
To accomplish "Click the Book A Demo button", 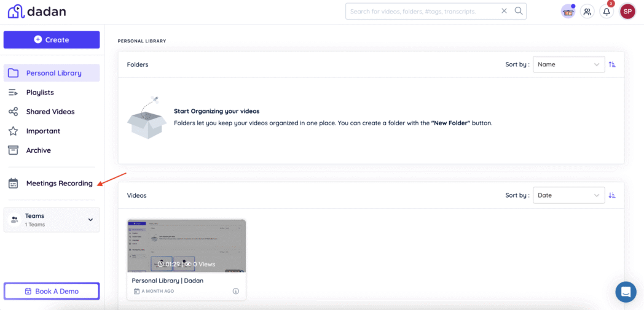I will (x=52, y=291).
